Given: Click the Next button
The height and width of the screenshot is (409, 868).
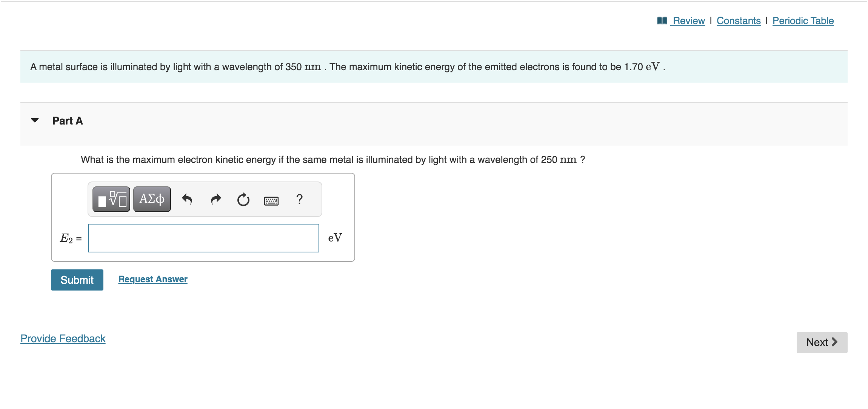Looking at the screenshot, I should (822, 342).
